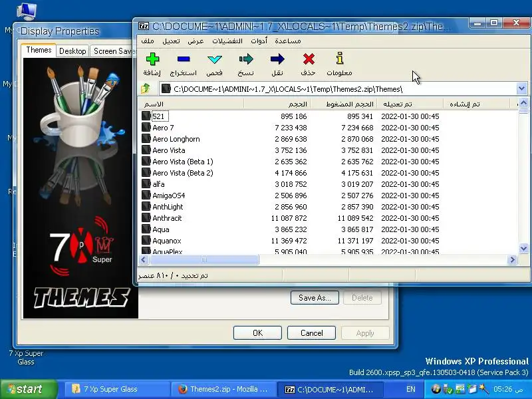Select the alfa folder row
Viewport: 532px width, 399px height.
[x=327, y=184]
